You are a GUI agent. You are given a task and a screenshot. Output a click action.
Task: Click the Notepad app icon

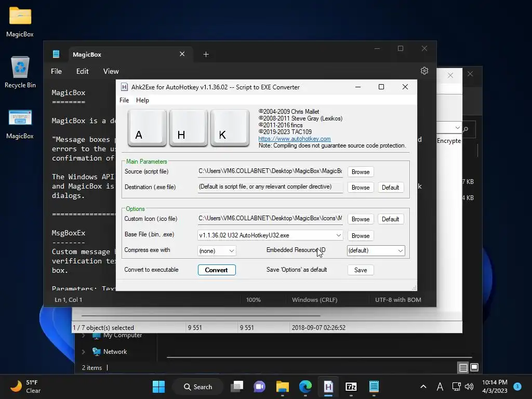[56, 54]
